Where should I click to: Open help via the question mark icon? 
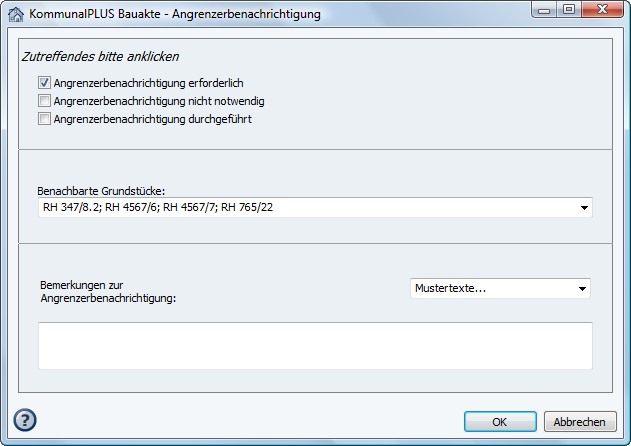coord(26,420)
